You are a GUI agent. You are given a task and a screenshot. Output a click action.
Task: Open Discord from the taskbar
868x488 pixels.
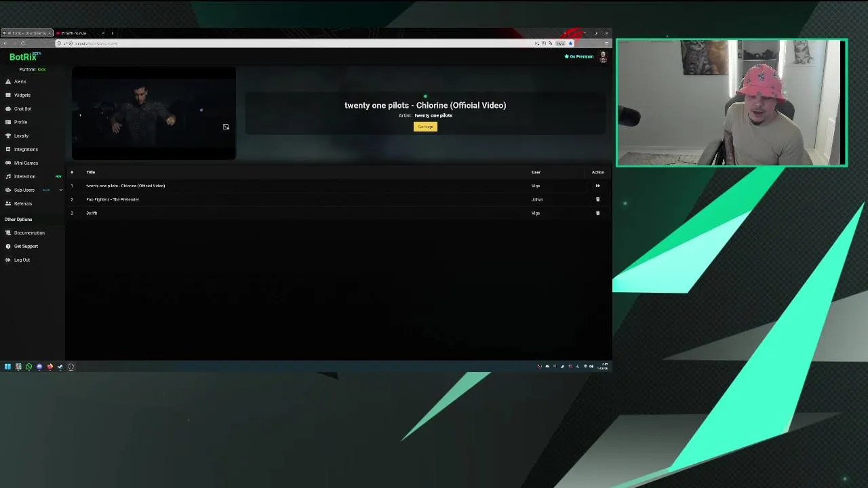click(39, 367)
